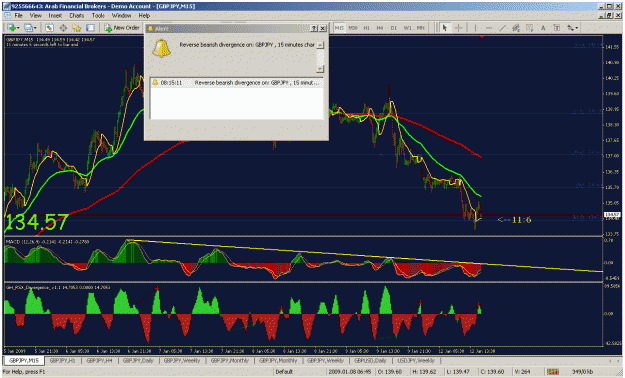Image resolution: width=625 pixels, height=378 pixels.
Task: Open the Charts menu
Action: point(77,16)
